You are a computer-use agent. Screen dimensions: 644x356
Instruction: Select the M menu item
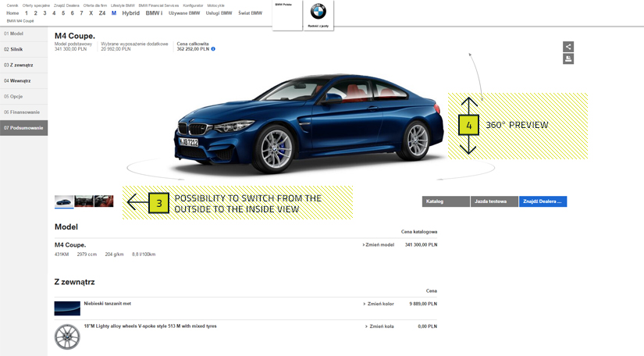tap(114, 13)
